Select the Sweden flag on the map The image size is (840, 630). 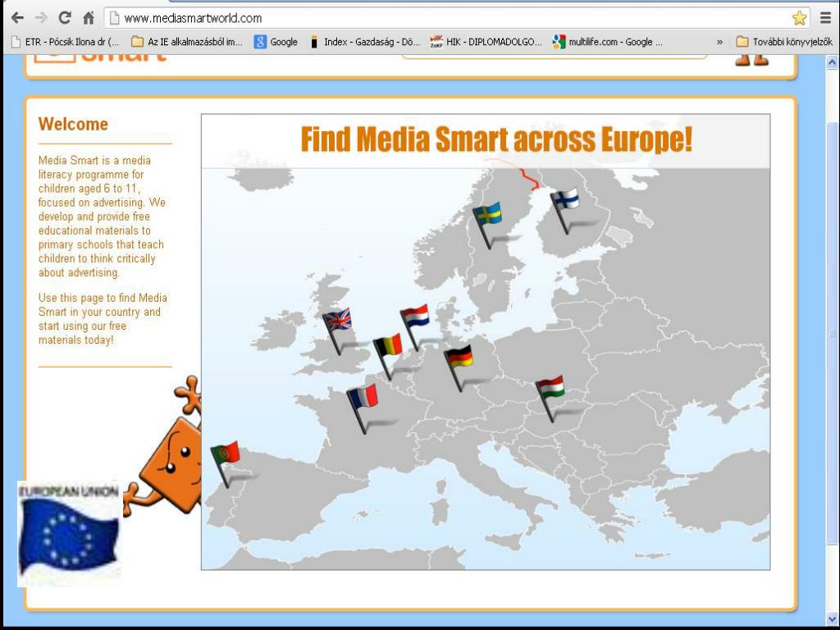(487, 225)
